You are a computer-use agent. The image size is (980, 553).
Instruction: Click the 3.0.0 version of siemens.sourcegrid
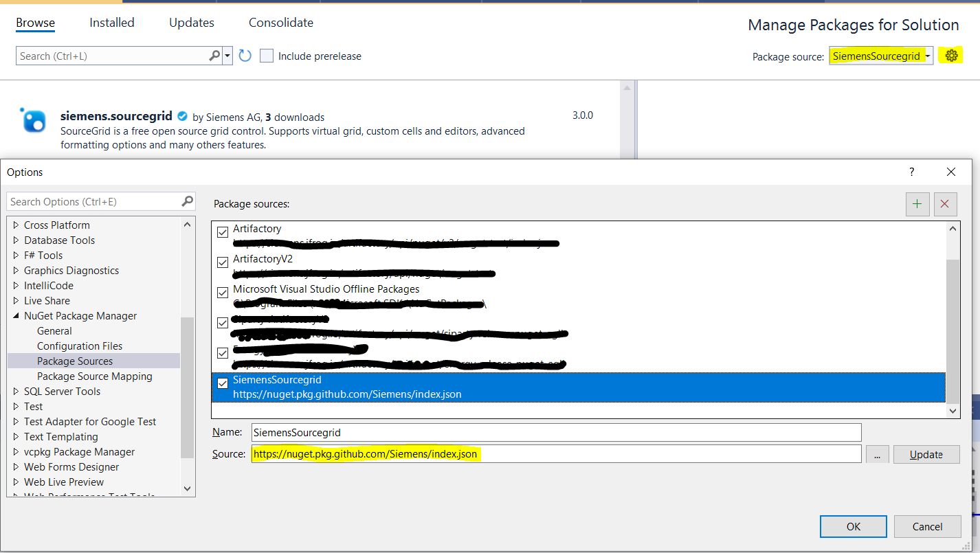tap(583, 115)
